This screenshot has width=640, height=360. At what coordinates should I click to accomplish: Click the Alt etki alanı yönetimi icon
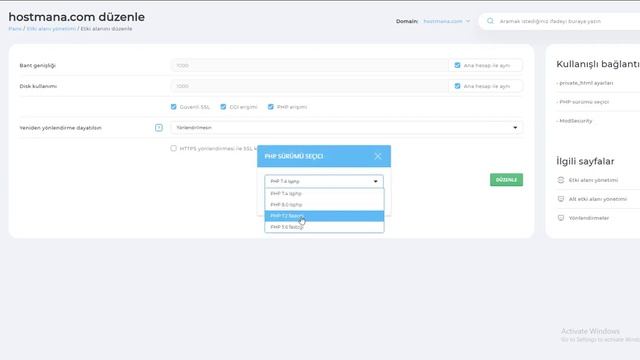561,199
